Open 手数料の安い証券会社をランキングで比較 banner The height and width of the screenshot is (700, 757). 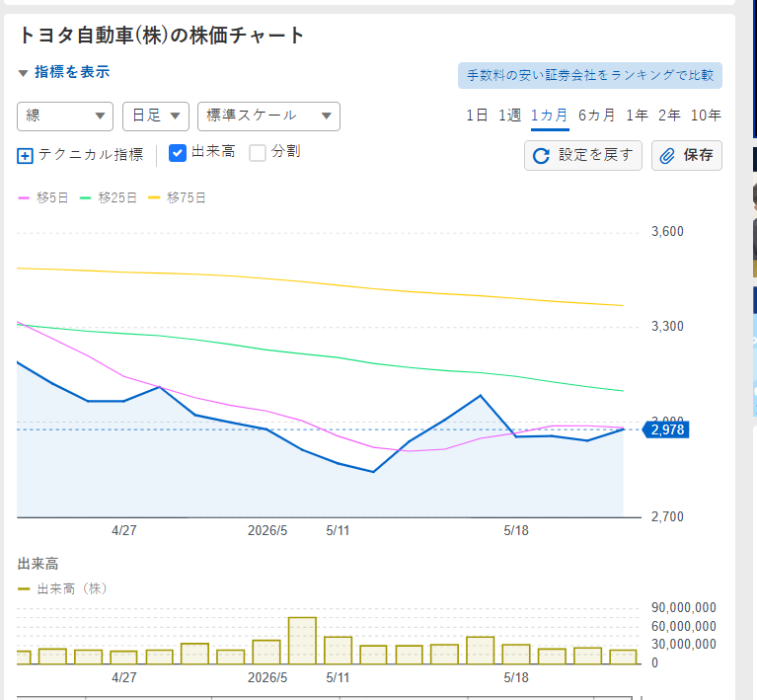coord(590,75)
